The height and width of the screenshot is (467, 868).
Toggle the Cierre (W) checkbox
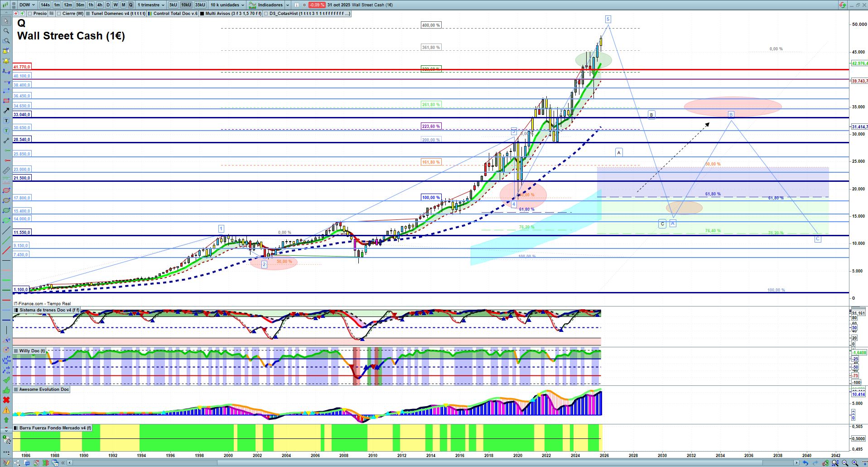tap(59, 14)
